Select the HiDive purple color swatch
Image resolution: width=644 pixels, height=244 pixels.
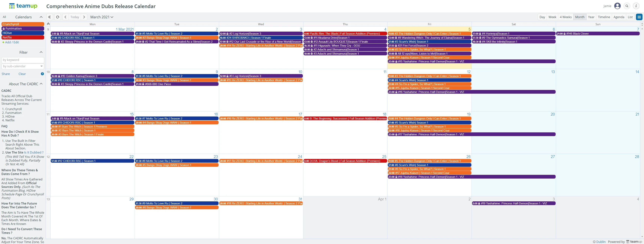(22, 33)
